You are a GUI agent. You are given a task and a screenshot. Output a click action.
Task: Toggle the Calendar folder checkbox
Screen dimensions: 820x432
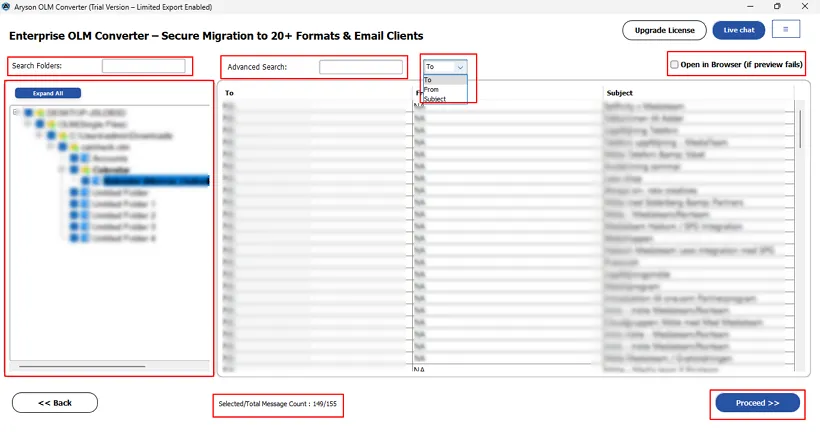tap(74, 170)
